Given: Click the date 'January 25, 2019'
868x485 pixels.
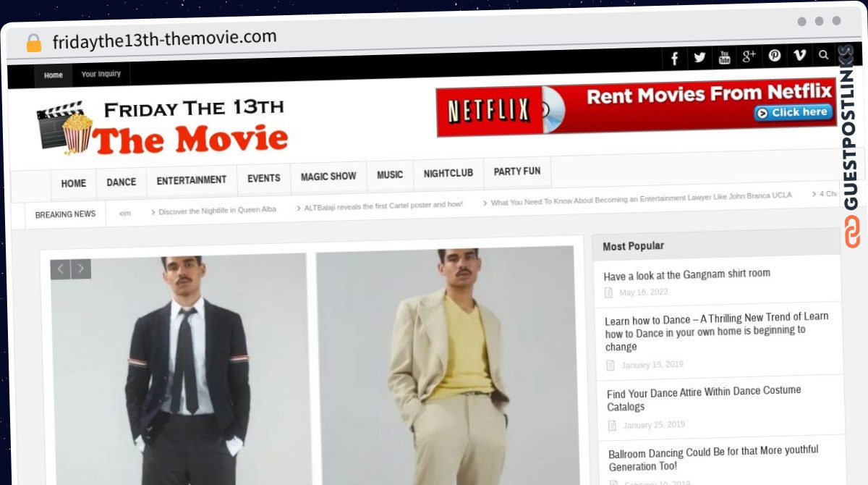Looking at the screenshot, I should (x=654, y=425).
